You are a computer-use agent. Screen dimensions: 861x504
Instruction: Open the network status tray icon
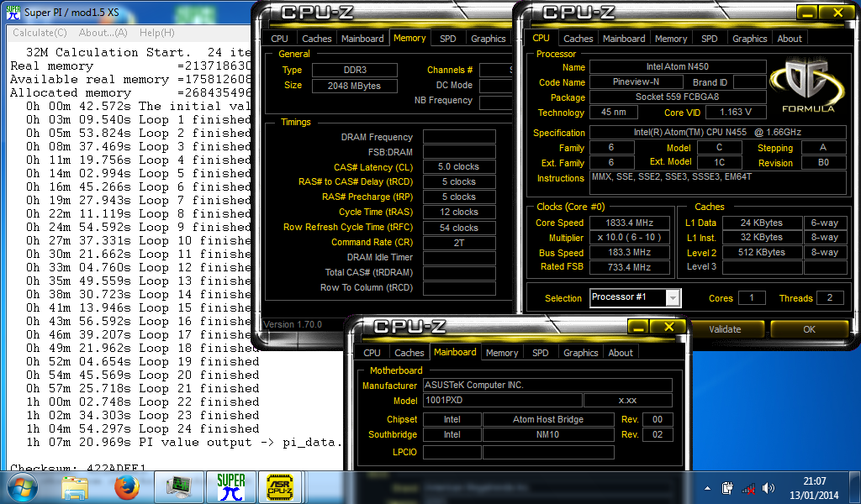747,487
